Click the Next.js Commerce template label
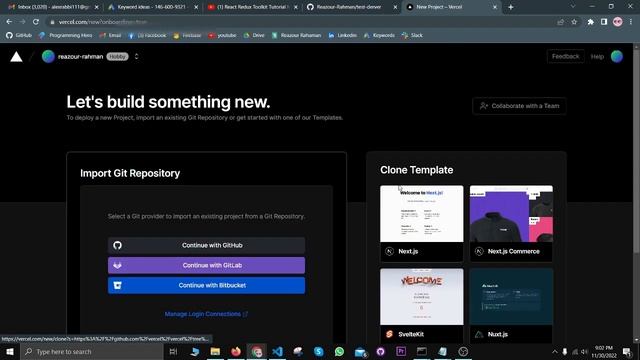Image resolution: width=640 pixels, height=360 pixels. [513, 251]
